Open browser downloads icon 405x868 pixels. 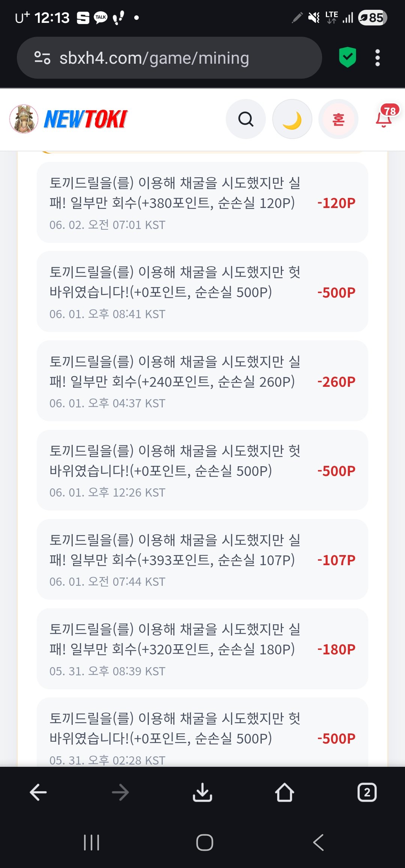coord(202,792)
